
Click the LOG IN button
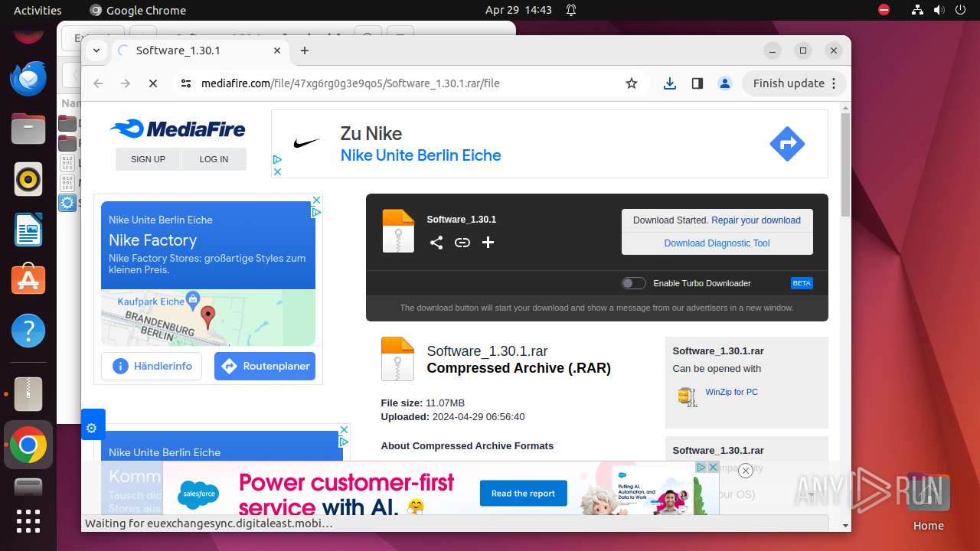coord(214,159)
